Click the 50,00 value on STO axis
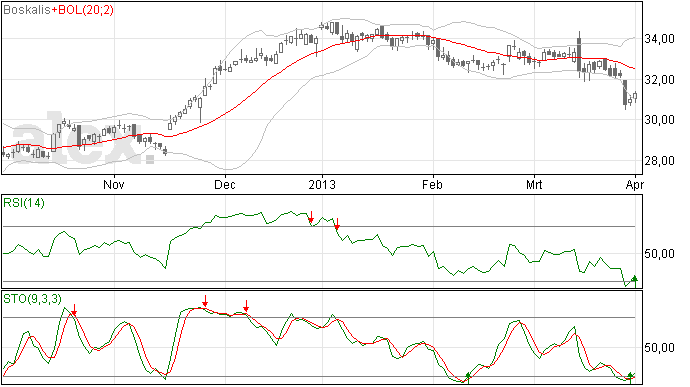This screenshot has height=387, width=690. coord(659,348)
